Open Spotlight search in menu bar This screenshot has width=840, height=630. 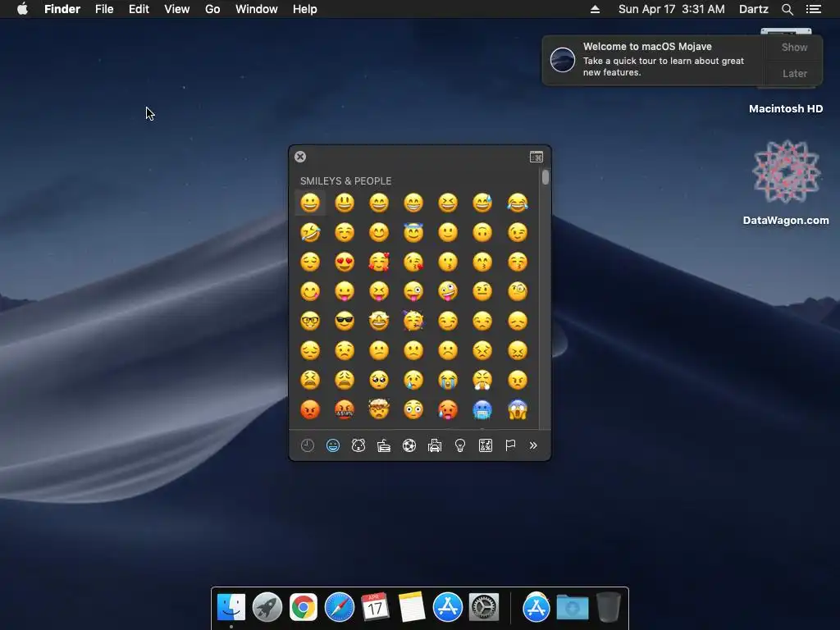[787, 9]
